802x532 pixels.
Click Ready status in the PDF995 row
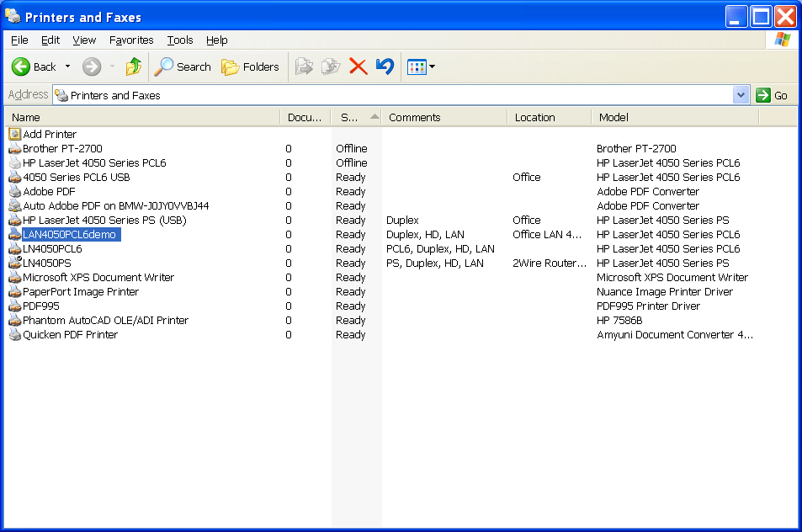[350, 306]
